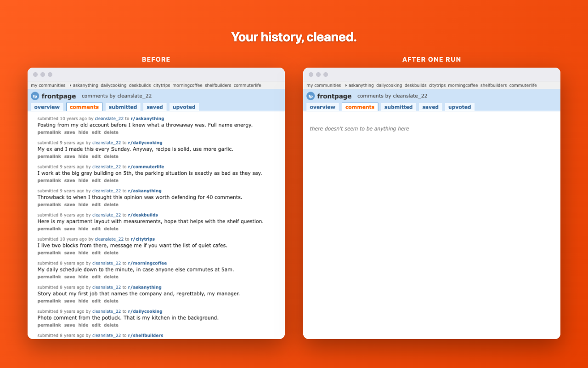Expand communities arrow in After window
The image size is (588, 368).
coord(346,86)
